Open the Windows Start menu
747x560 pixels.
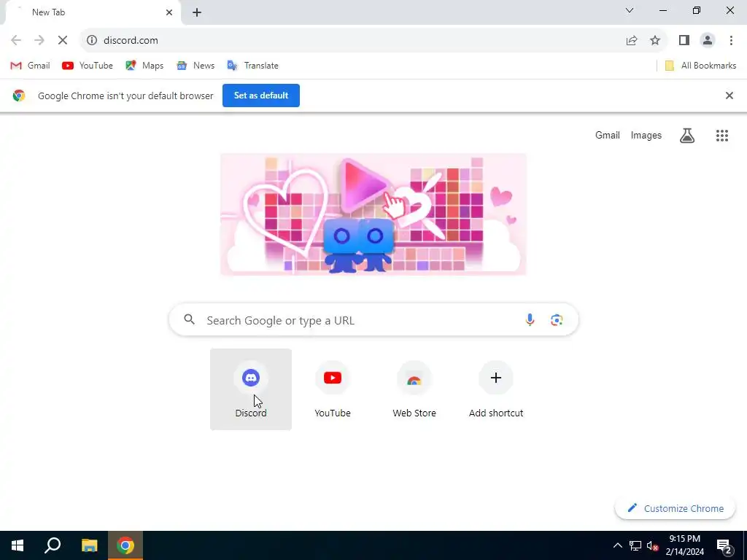click(18, 545)
